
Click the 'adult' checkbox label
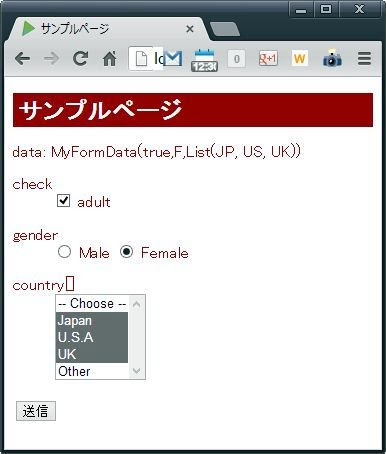point(94,202)
